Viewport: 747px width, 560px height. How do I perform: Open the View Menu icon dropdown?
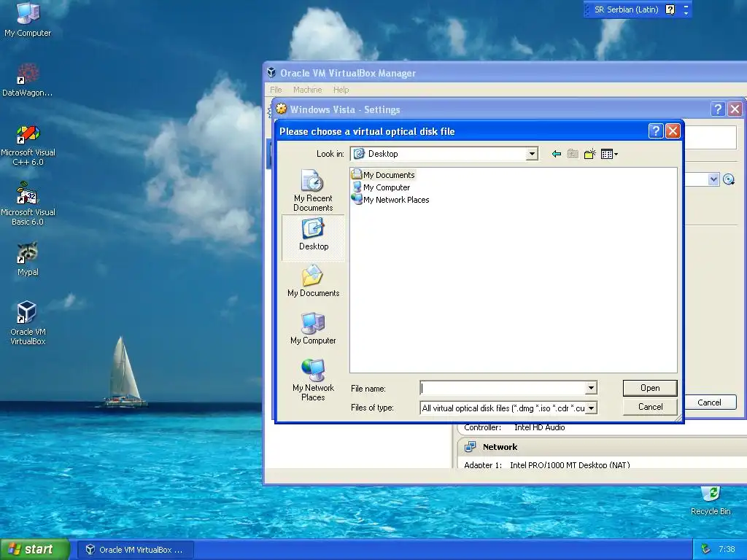point(609,154)
